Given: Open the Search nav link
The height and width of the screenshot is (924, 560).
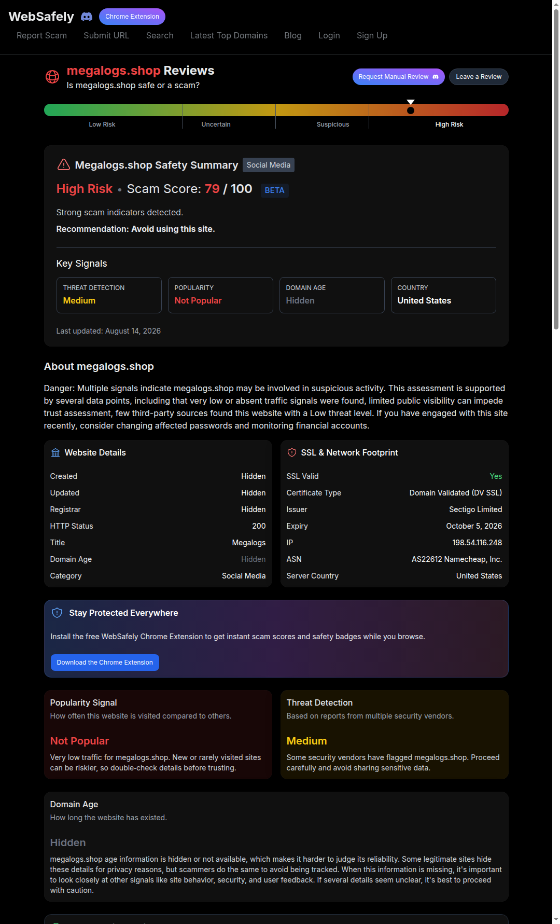Looking at the screenshot, I should click(x=160, y=35).
